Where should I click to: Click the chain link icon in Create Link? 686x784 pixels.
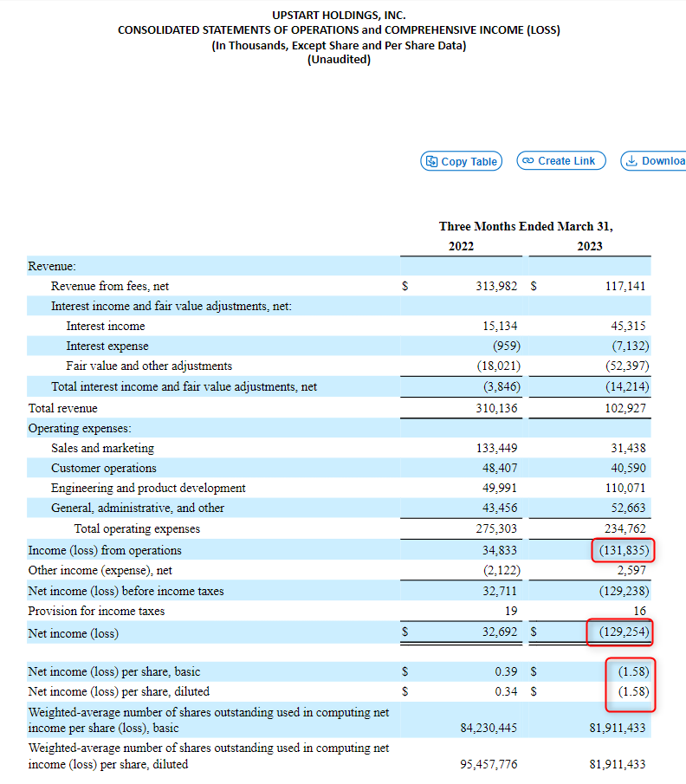(528, 160)
